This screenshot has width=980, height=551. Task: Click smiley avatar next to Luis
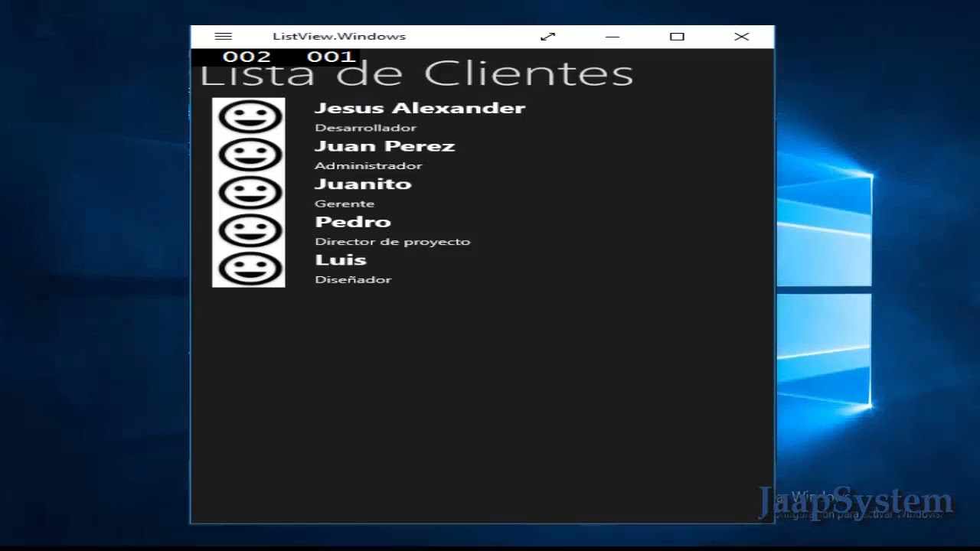click(x=249, y=269)
